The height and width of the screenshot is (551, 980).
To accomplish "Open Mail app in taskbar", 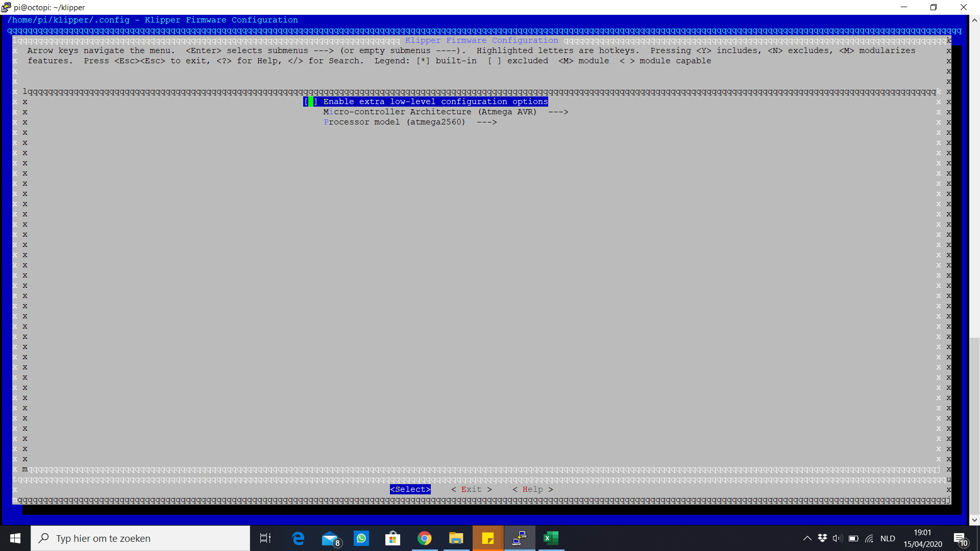I will 330,538.
